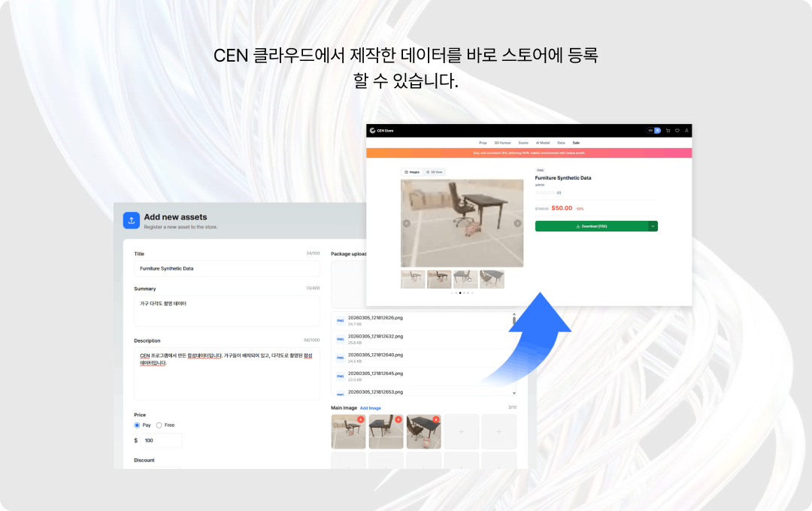812x511 pixels.
Task: Click the CEN Store logo
Action: 381,131
